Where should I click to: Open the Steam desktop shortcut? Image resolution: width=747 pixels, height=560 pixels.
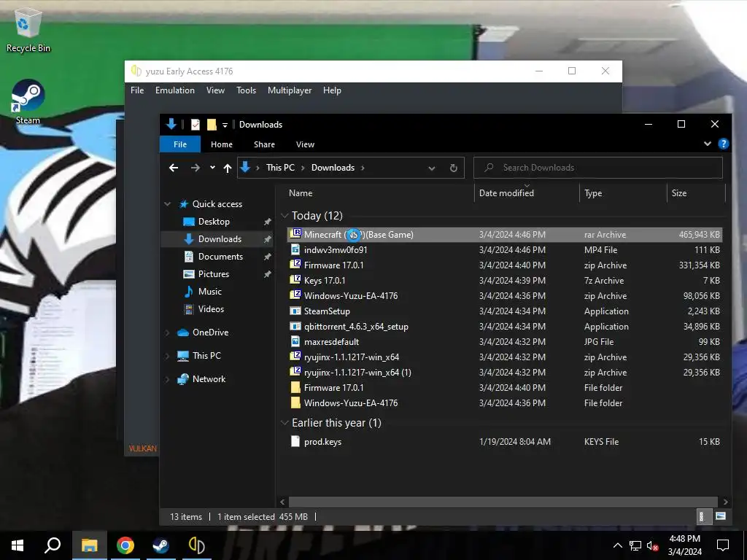pos(28,102)
